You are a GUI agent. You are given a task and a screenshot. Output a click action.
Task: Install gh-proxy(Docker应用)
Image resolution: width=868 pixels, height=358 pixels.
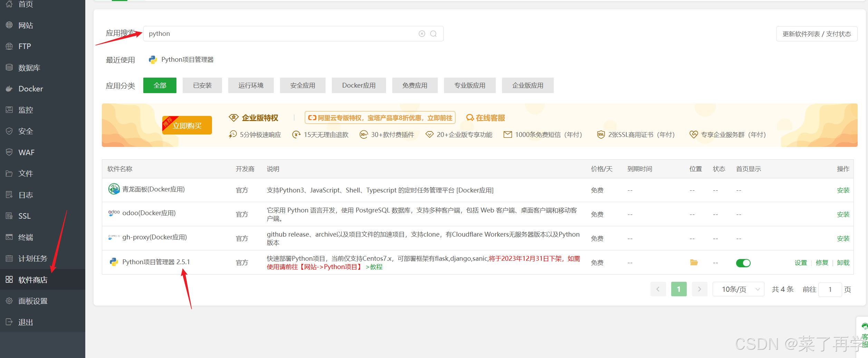tap(843, 238)
